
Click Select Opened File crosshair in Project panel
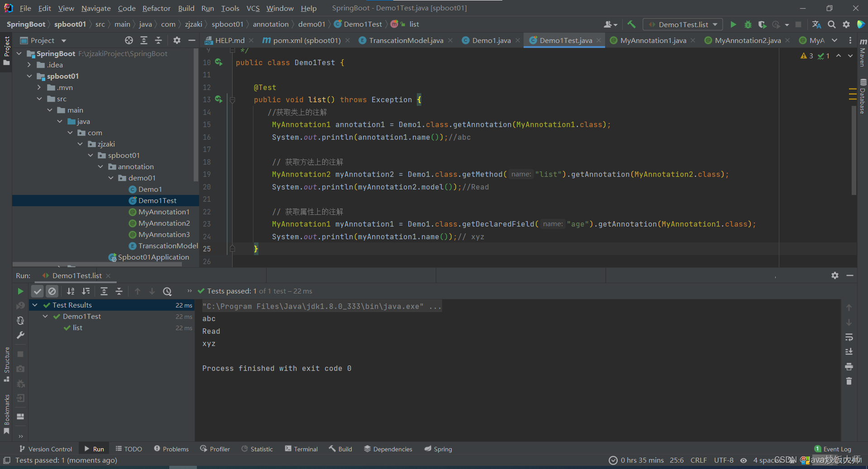(129, 40)
